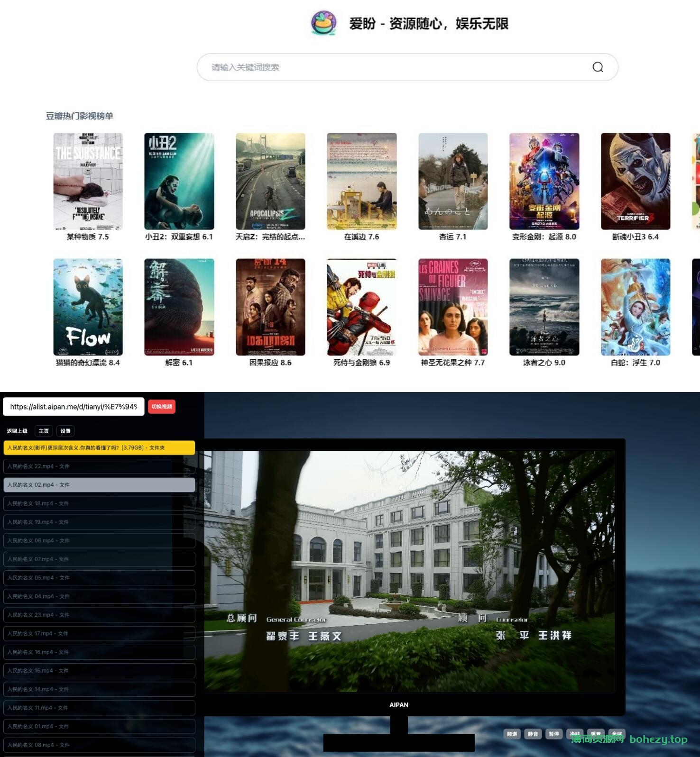700x757 pixels.
Task: Click the red 切换视频 button
Action: click(x=162, y=407)
